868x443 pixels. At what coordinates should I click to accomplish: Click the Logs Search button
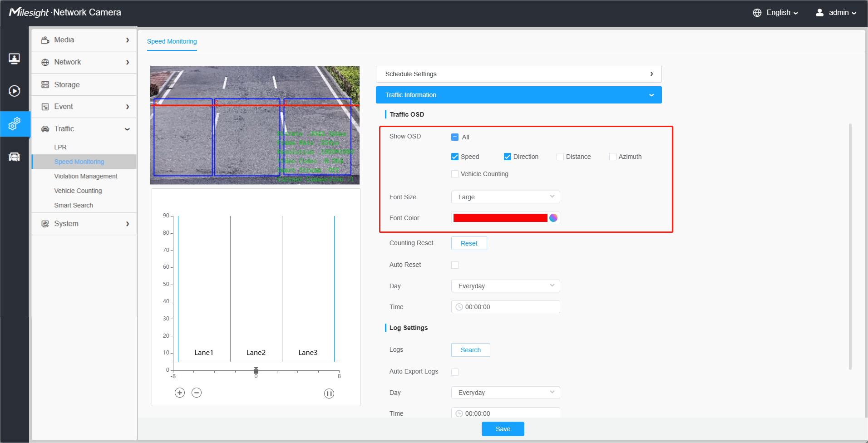470,350
